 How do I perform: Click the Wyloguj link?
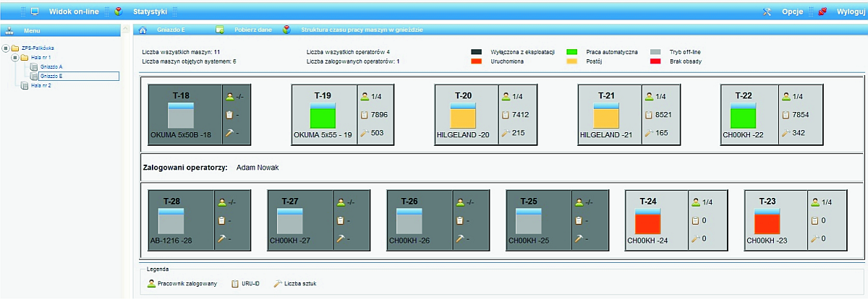click(x=851, y=12)
